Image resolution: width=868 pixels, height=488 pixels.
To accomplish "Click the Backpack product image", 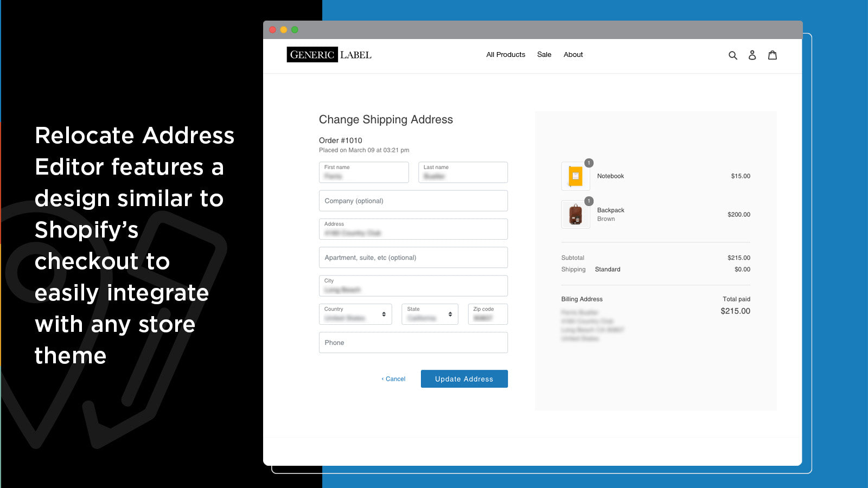I will point(575,214).
